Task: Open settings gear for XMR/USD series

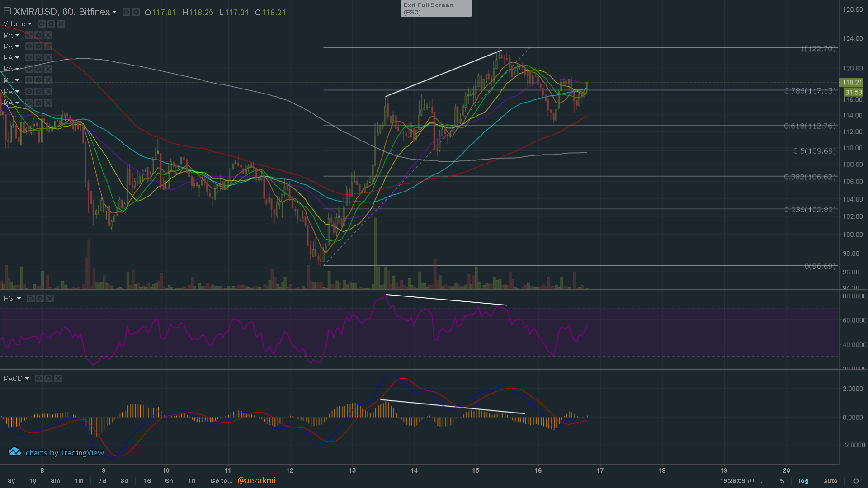Action: [136, 12]
